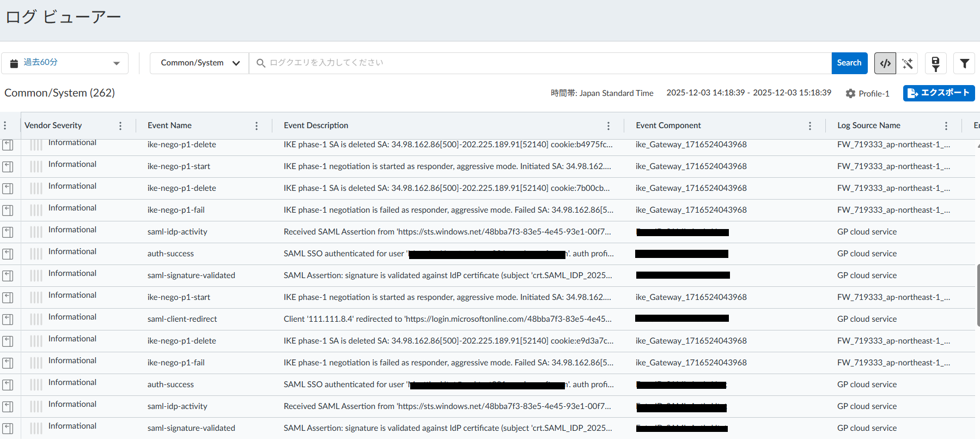Open Log Source Name column options
Screen dimensions: 980x439
point(946,126)
